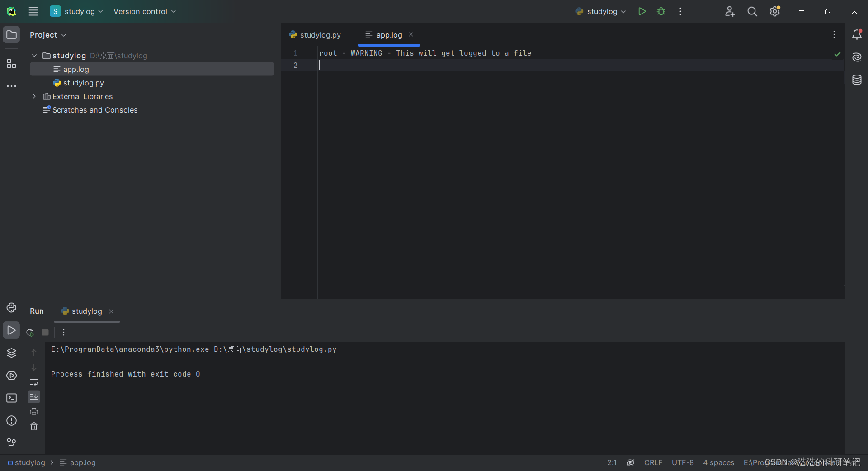
Task: Close the studylog run tab
Action: coord(111,311)
